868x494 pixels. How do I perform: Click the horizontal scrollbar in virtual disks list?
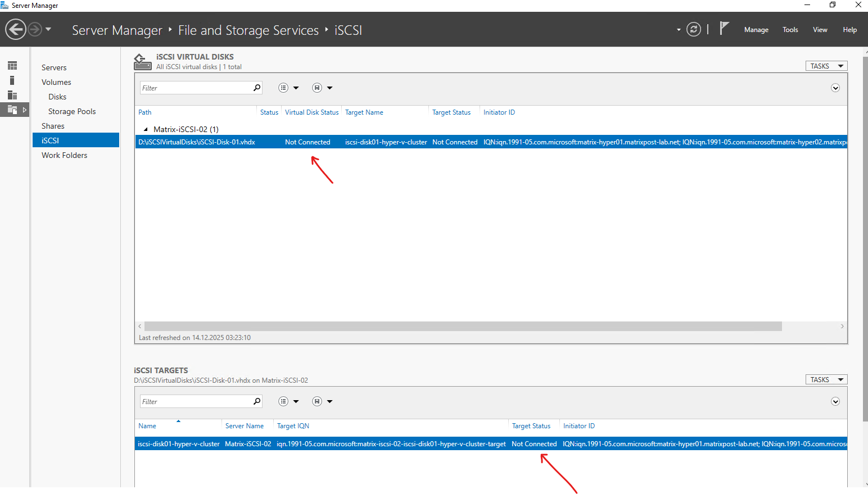[463, 327]
